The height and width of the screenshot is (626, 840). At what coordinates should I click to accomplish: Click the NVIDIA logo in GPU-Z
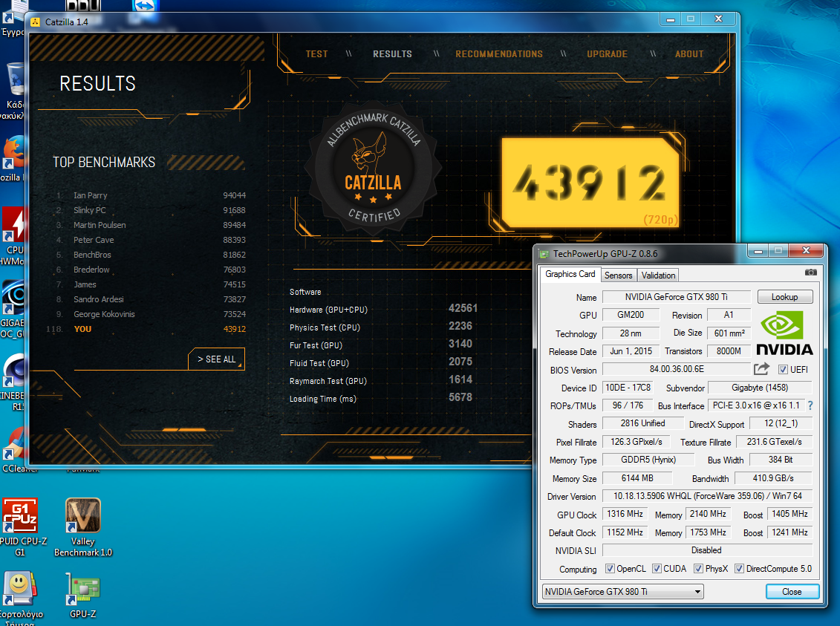pos(784,334)
